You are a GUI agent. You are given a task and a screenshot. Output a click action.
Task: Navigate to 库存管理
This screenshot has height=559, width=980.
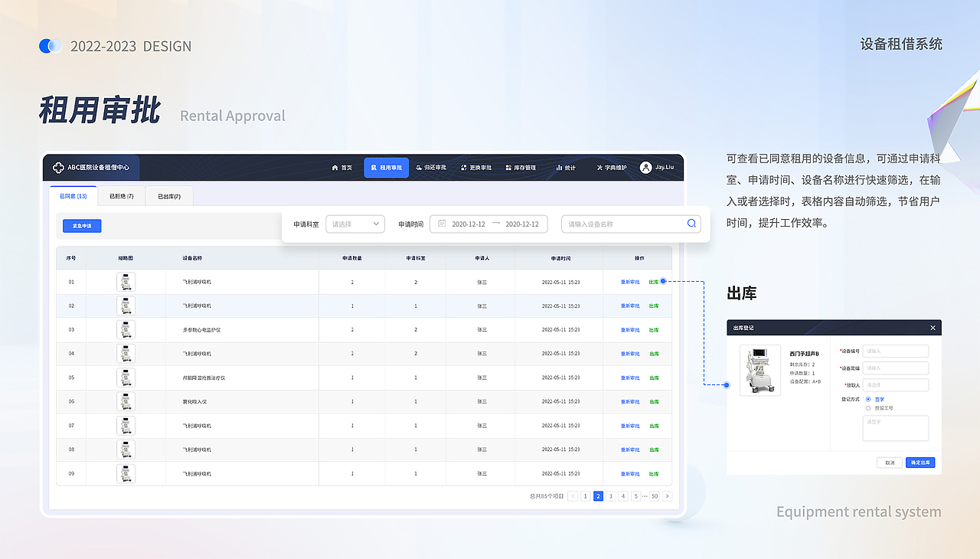[x=521, y=168]
